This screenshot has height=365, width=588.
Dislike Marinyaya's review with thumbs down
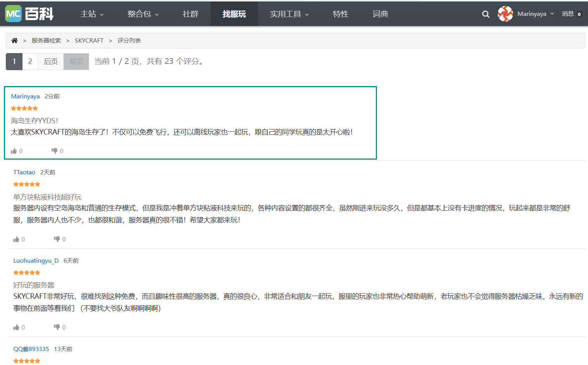[x=55, y=151]
